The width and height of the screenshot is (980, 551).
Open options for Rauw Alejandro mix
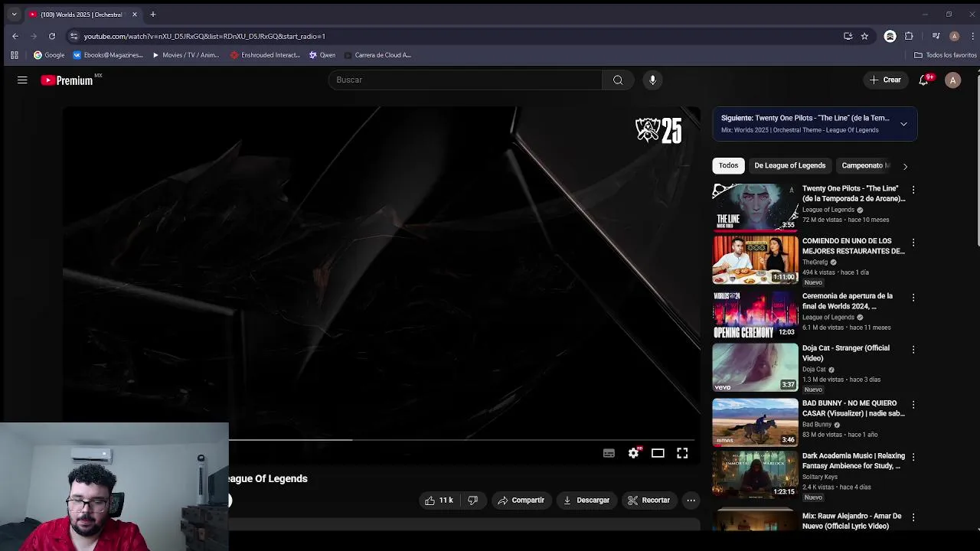click(913, 517)
